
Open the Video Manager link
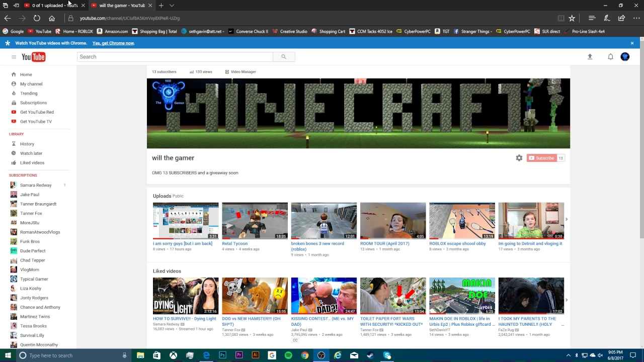tap(240, 72)
